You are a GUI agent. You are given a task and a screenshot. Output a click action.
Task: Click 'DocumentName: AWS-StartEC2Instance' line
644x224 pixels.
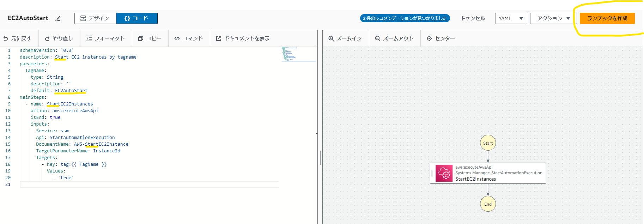(82, 144)
